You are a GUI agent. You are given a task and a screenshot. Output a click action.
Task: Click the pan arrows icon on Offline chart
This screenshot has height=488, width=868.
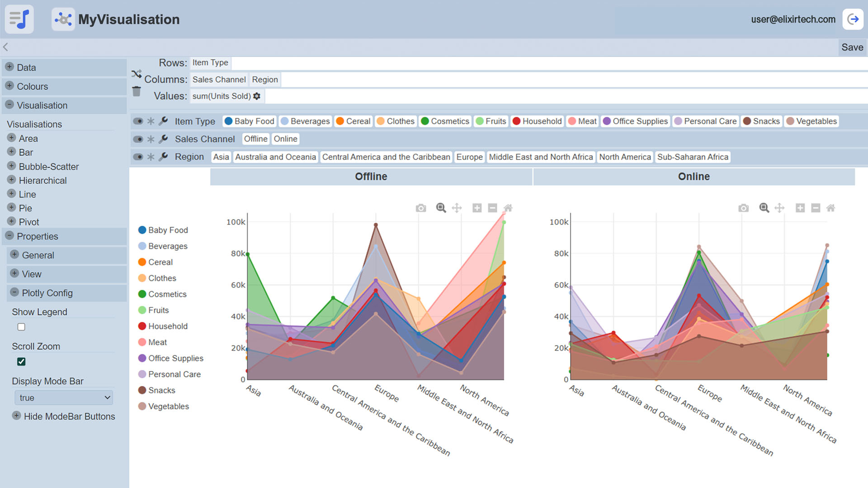[457, 208]
